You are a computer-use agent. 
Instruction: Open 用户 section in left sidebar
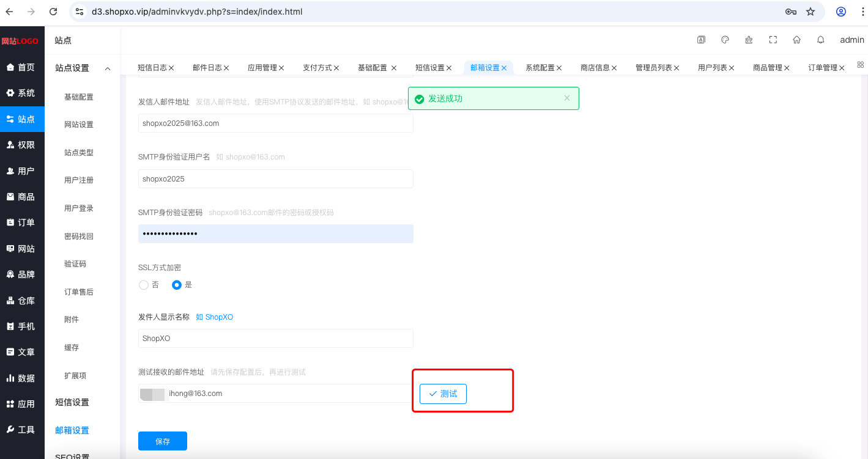(x=22, y=171)
